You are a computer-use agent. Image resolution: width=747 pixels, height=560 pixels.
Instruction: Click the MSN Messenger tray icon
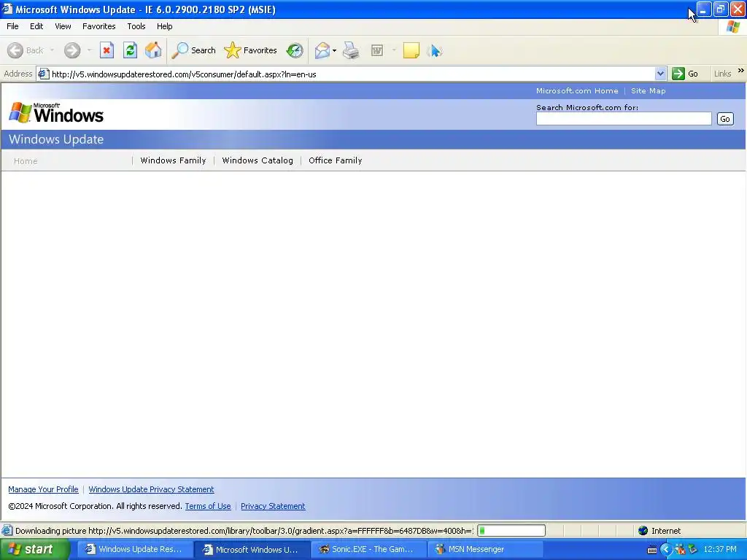pos(680,550)
